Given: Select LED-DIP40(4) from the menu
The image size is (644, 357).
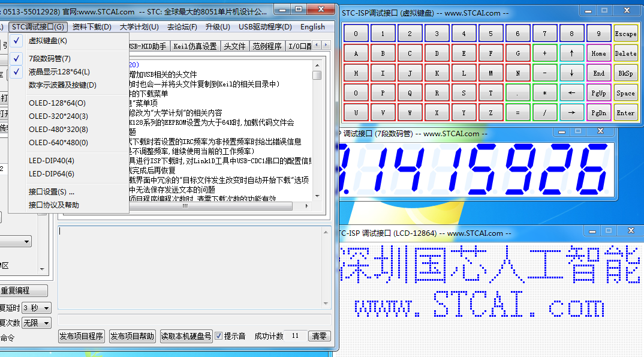Looking at the screenshot, I should (x=68, y=161).
